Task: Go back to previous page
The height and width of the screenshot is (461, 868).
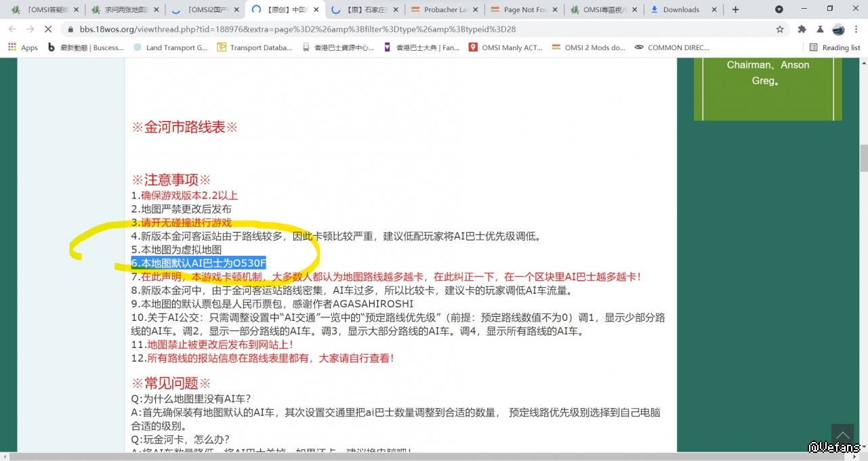Action: [x=12, y=29]
